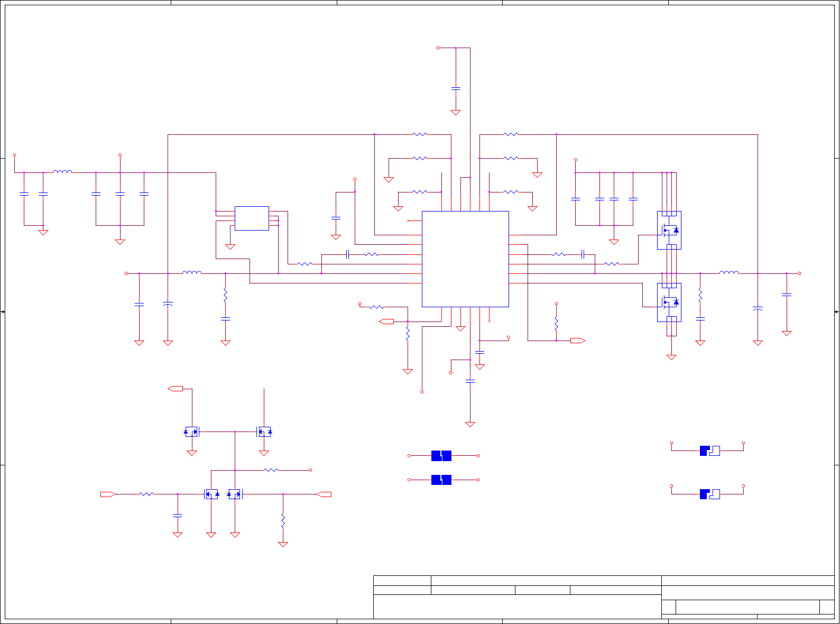Select the polarized capacitor near the right output terminal
840x624 pixels.
pos(758,308)
